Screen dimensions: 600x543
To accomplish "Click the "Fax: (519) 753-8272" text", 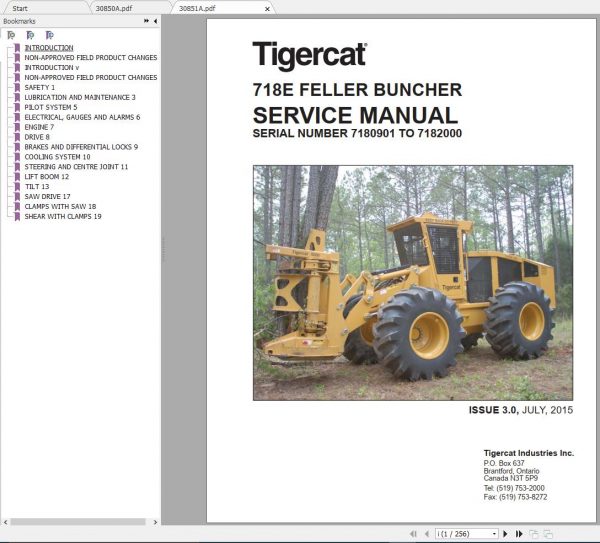I will pyautogui.click(x=515, y=497).
